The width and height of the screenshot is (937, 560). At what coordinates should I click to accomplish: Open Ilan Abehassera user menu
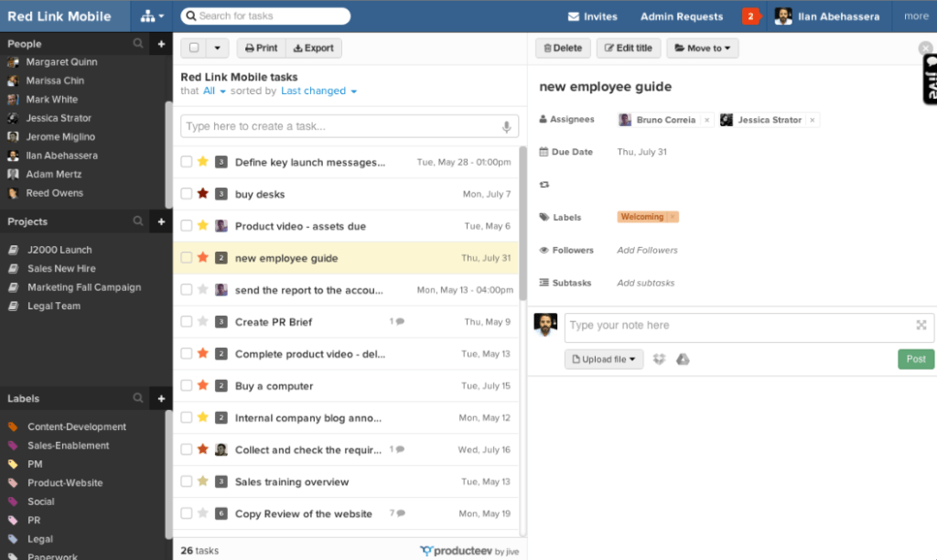click(827, 16)
